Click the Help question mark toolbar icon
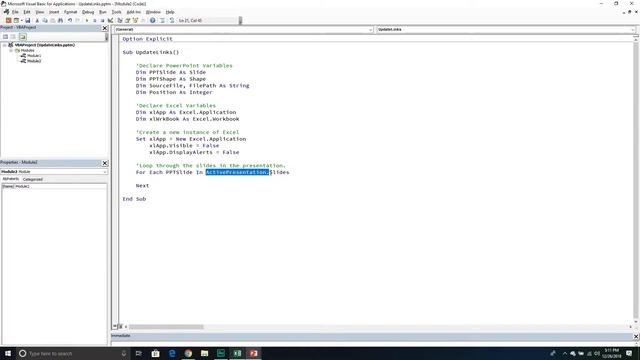 [x=153, y=20]
